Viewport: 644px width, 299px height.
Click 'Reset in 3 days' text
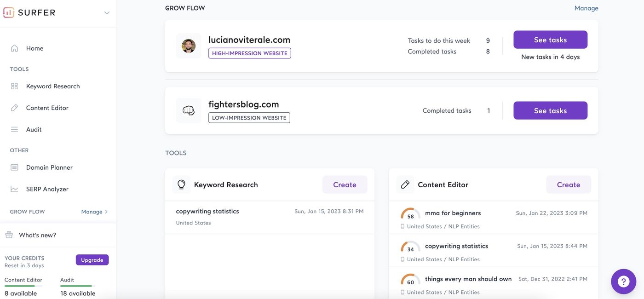(24, 266)
